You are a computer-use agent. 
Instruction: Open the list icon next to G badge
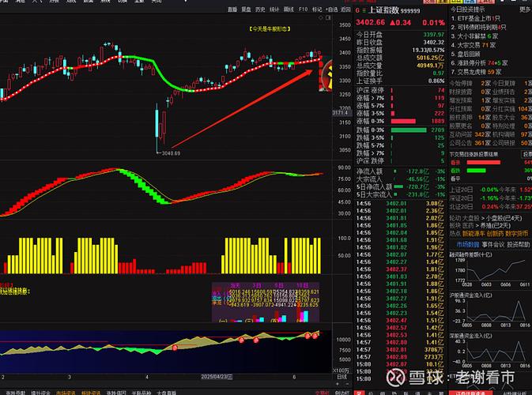(364, 11)
